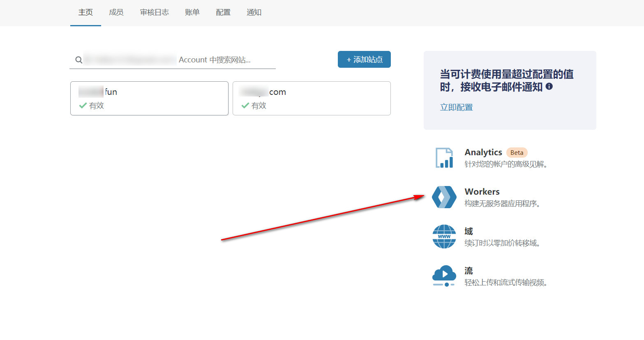Open the site card ending in fun
Image resolution: width=644 pixels, height=340 pixels.
[149, 98]
